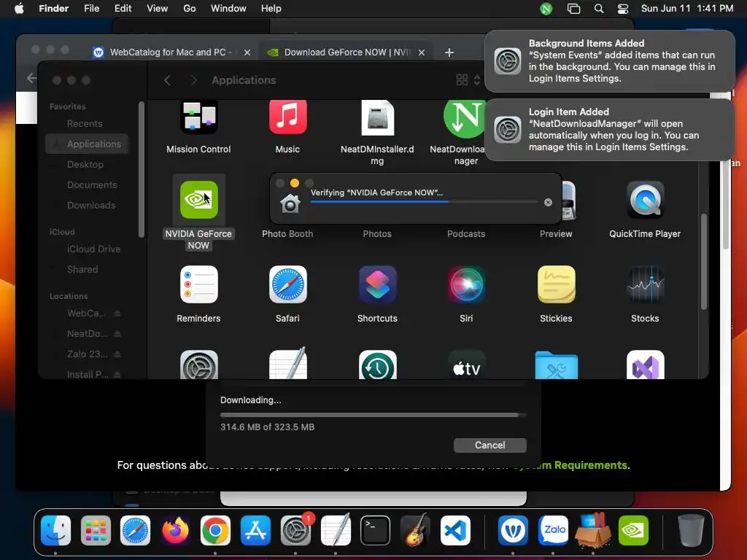Click the Cancel download button
Image resolution: width=747 pixels, height=560 pixels.
tap(489, 446)
